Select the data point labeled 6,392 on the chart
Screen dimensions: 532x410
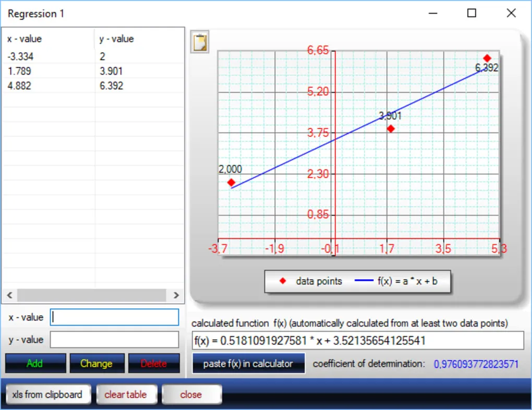point(488,58)
